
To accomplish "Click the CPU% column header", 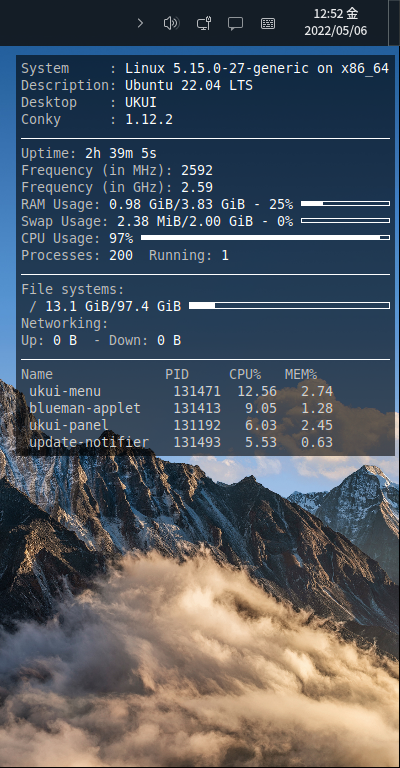I will 245,375.
